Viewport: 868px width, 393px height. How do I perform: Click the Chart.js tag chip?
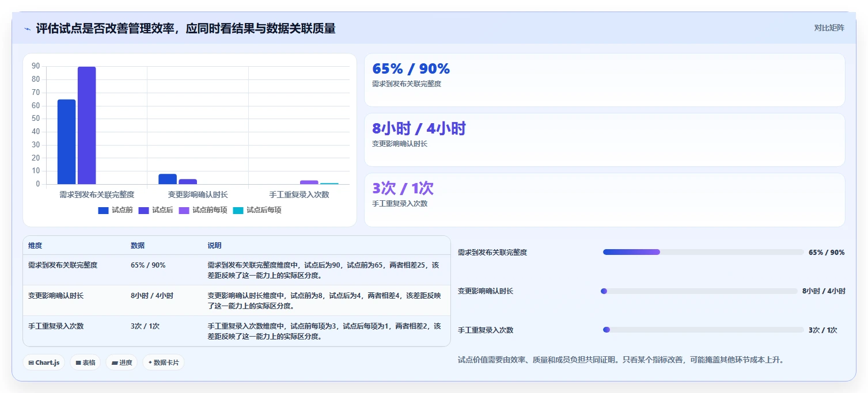(44, 363)
